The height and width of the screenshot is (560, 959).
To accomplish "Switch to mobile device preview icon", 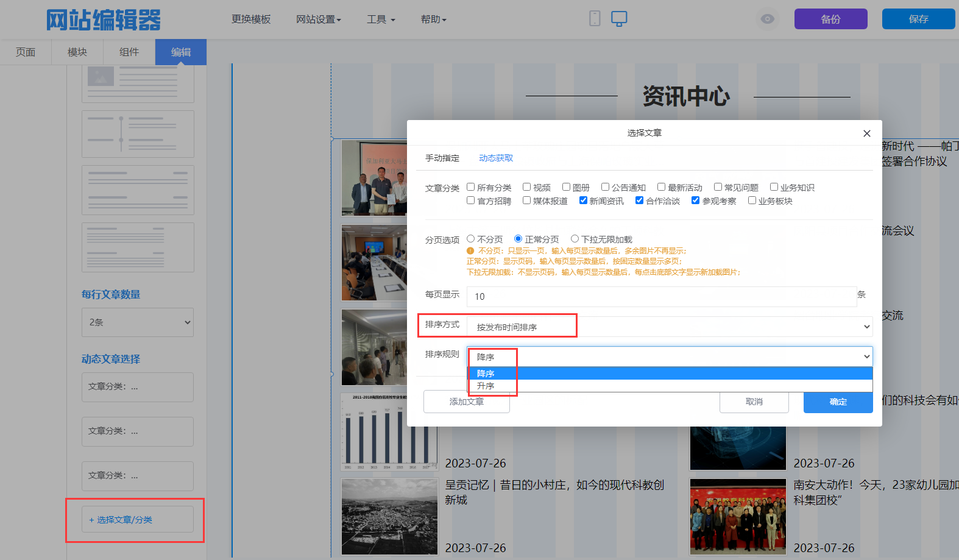I will click(595, 19).
